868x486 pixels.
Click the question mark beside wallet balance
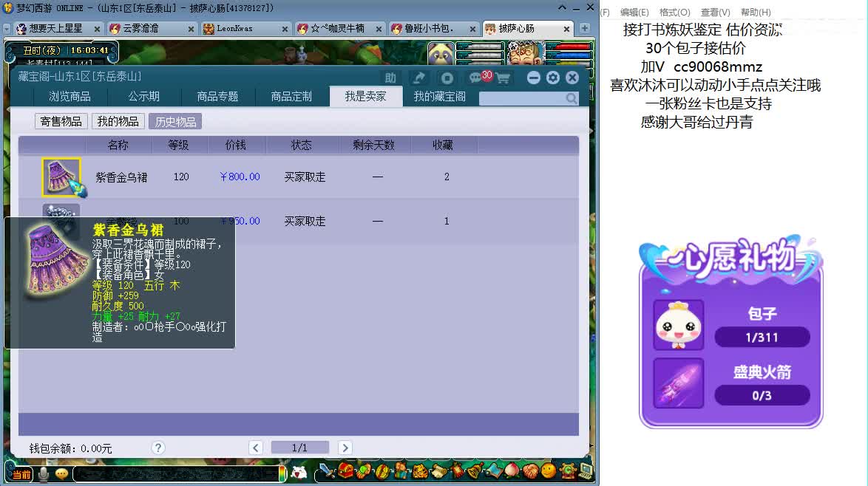click(x=158, y=447)
